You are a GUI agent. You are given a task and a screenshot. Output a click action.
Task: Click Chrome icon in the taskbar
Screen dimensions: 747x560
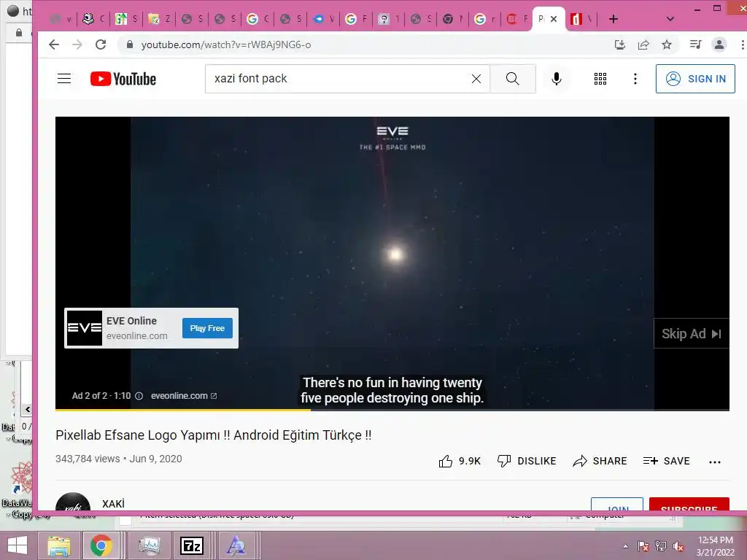click(101, 545)
